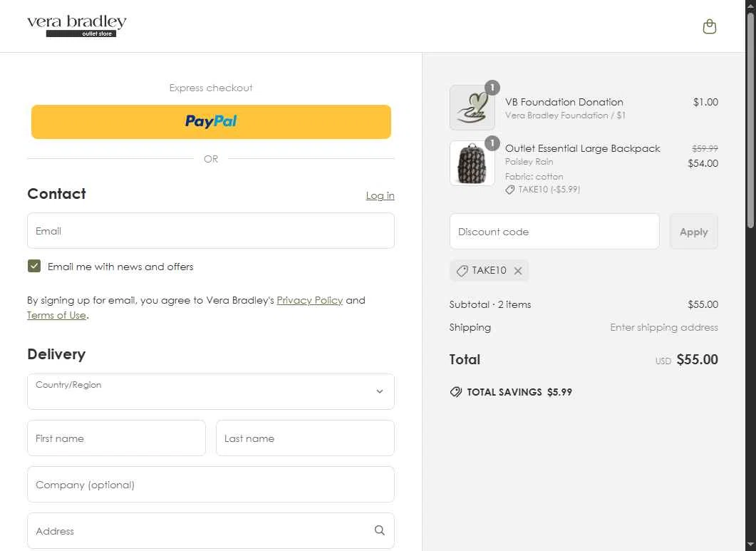This screenshot has height=551, width=756.
Task: Pay with PayPal express checkout
Action: 211,122
